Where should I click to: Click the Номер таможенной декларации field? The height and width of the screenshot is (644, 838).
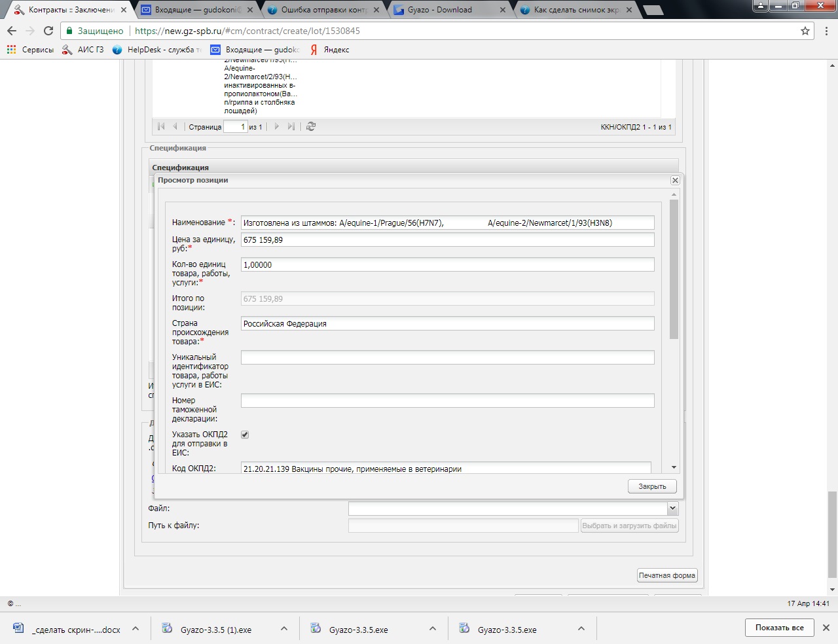448,401
